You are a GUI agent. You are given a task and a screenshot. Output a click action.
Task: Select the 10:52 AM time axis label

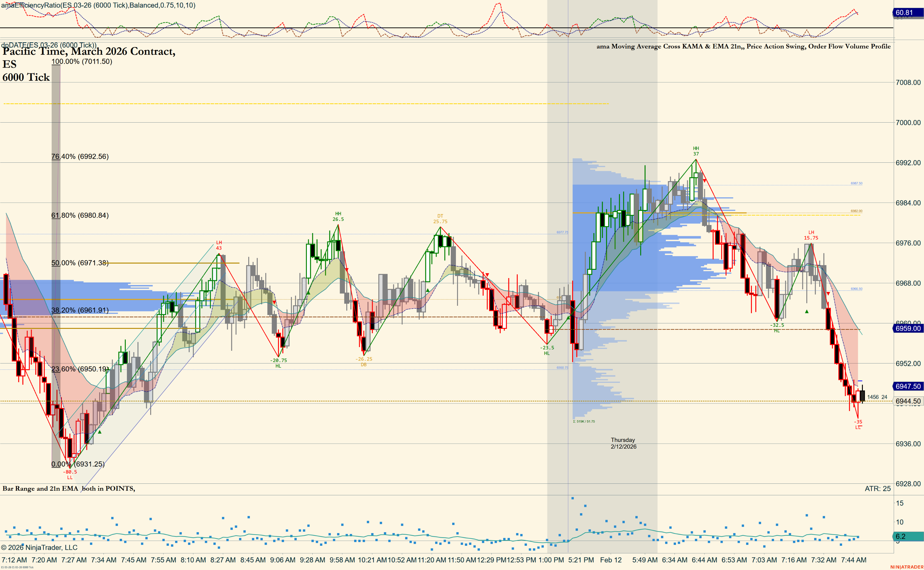click(402, 560)
